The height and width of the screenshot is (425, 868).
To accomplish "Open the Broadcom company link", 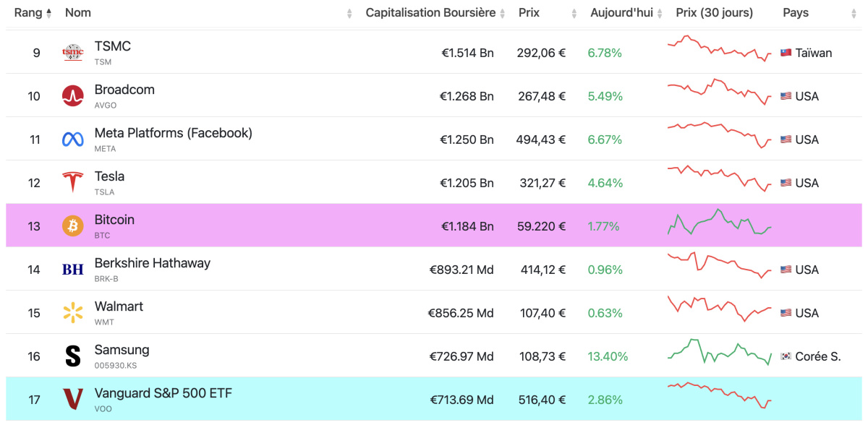I will point(124,90).
